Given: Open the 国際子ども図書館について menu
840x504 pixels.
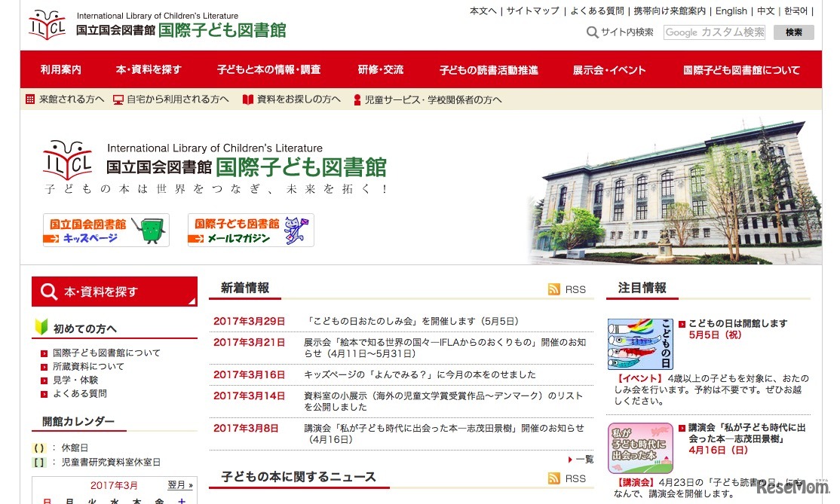Looking at the screenshot, I should pyautogui.click(x=741, y=70).
